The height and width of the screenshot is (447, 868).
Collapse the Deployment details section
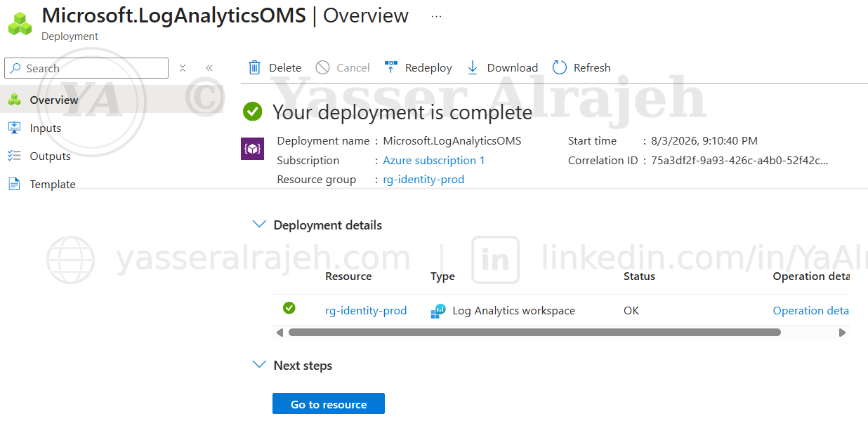click(259, 225)
